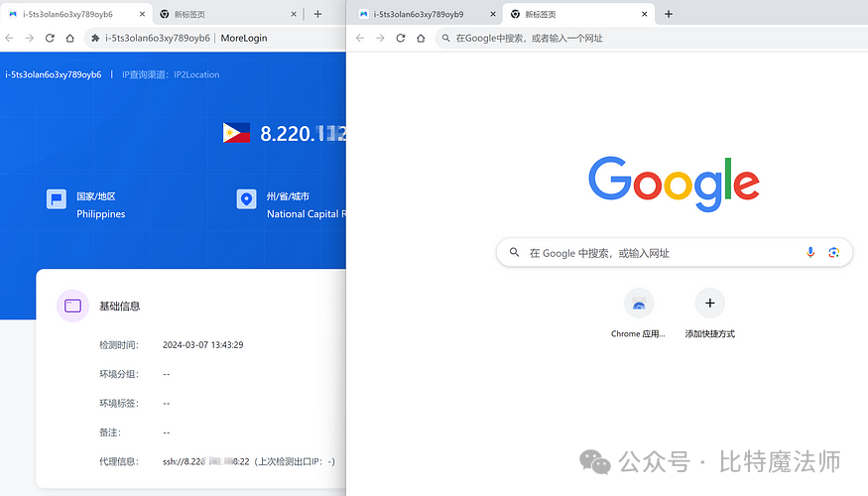
Task: Open a new tab in the left window
Action: click(317, 14)
